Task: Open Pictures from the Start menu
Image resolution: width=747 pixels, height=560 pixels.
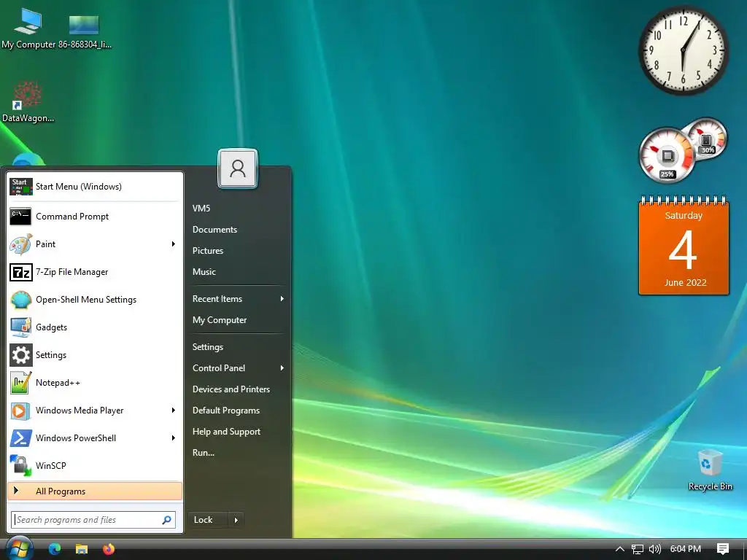Action: pos(208,251)
